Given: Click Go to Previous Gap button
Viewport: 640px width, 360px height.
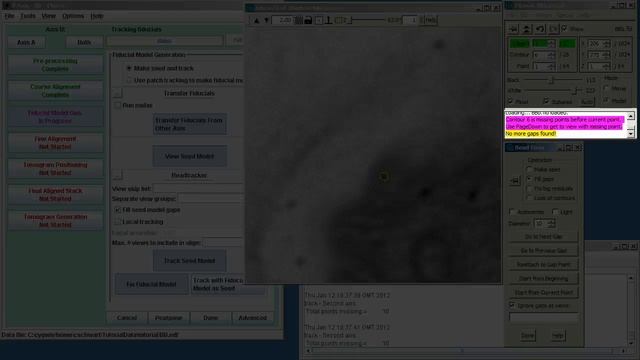Looking at the screenshot, I should [x=544, y=251].
